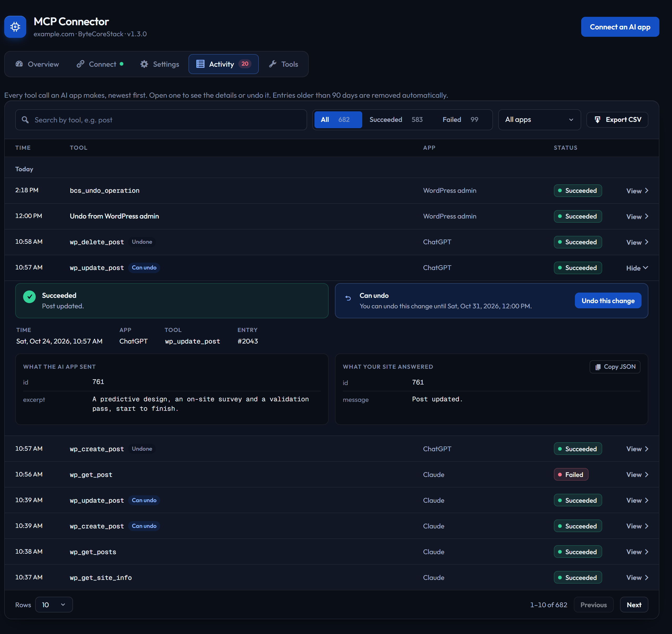
Task: Click tool name bcs_undo_operation
Action: 104,191
